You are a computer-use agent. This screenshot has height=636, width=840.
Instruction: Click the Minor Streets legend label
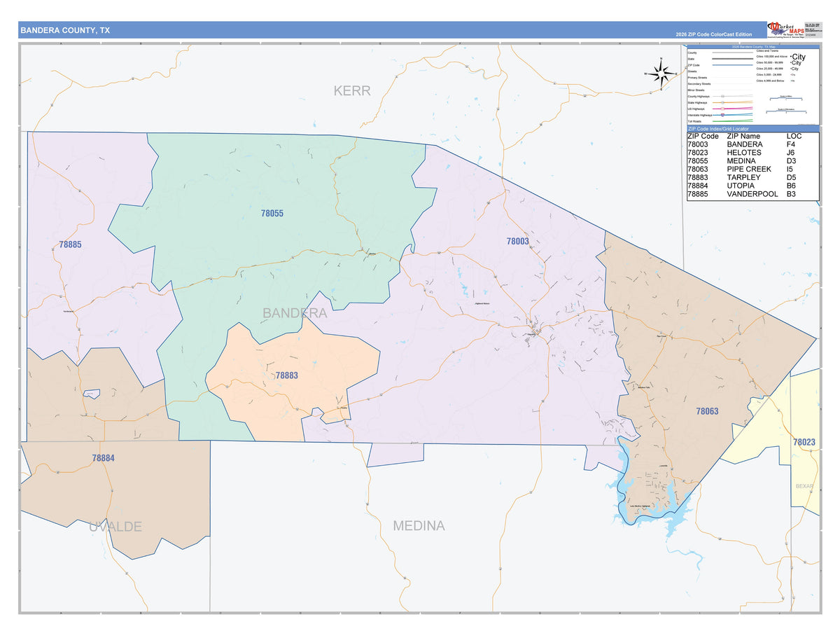tap(696, 90)
